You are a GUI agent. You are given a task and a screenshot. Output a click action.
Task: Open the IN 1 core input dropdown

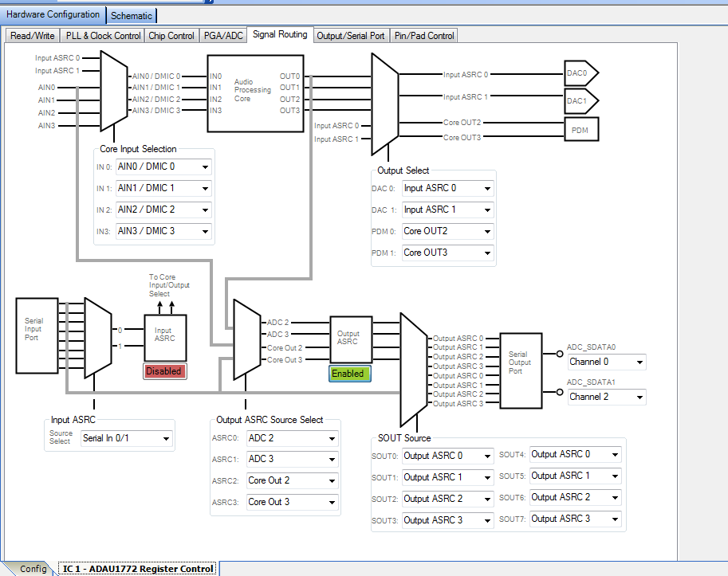(163, 188)
